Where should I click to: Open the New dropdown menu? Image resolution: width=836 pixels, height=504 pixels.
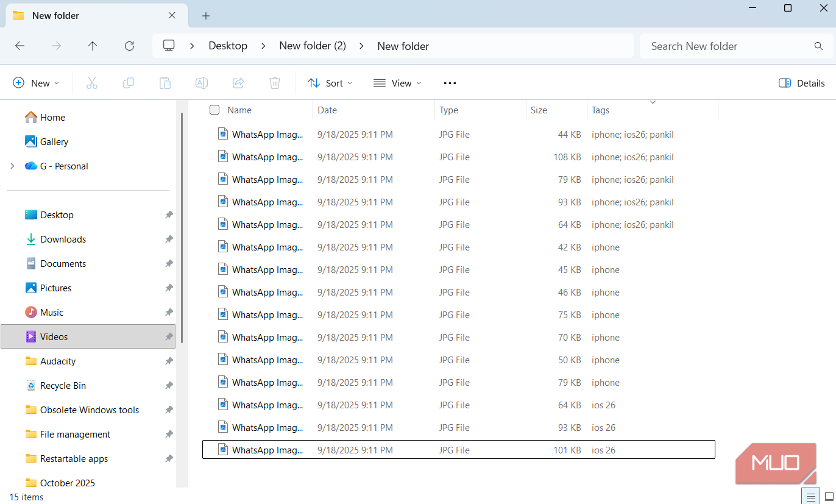(x=36, y=83)
